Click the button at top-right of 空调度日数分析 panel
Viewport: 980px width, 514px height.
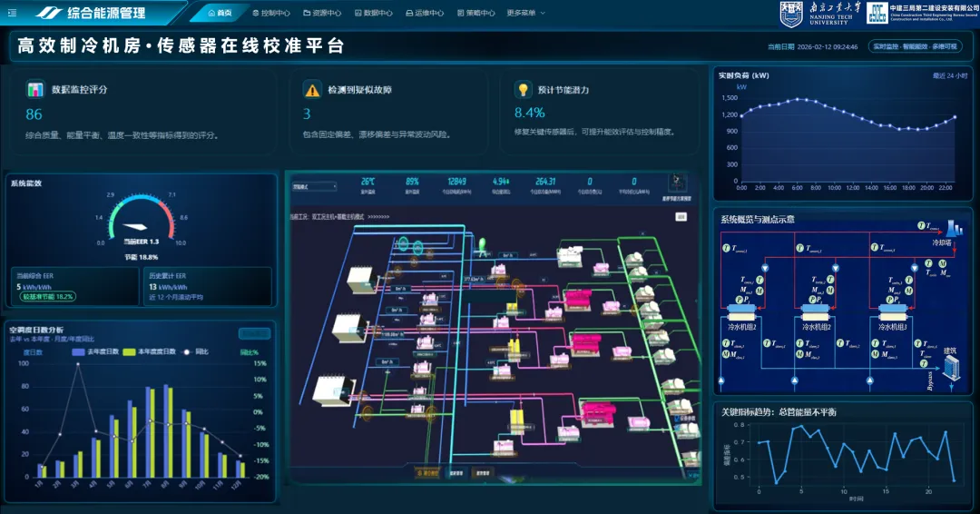click(254, 333)
